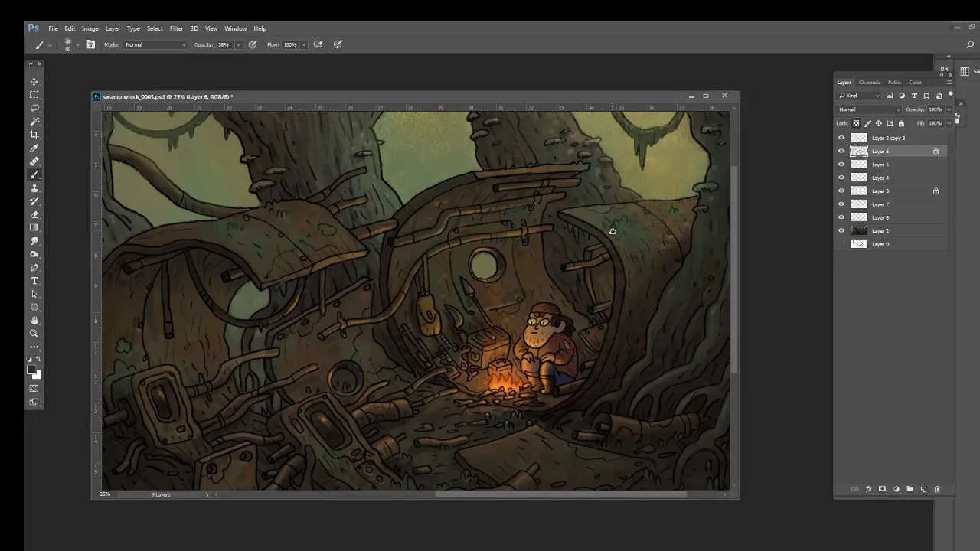Toggle lock transparent pixels
980x551 pixels.
click(856, 123)
